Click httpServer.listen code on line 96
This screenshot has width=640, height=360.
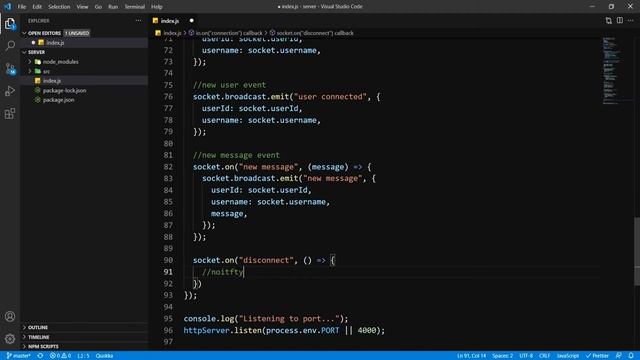284,330
